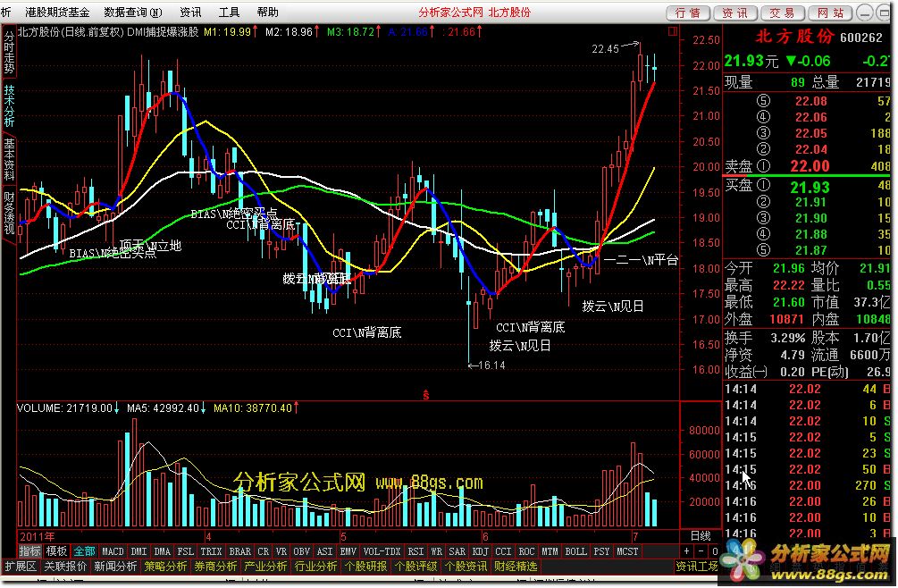Select the ASI indicator tab
Image resolution: width=898 pixels, height=588 pixels.
pos(324,551)
